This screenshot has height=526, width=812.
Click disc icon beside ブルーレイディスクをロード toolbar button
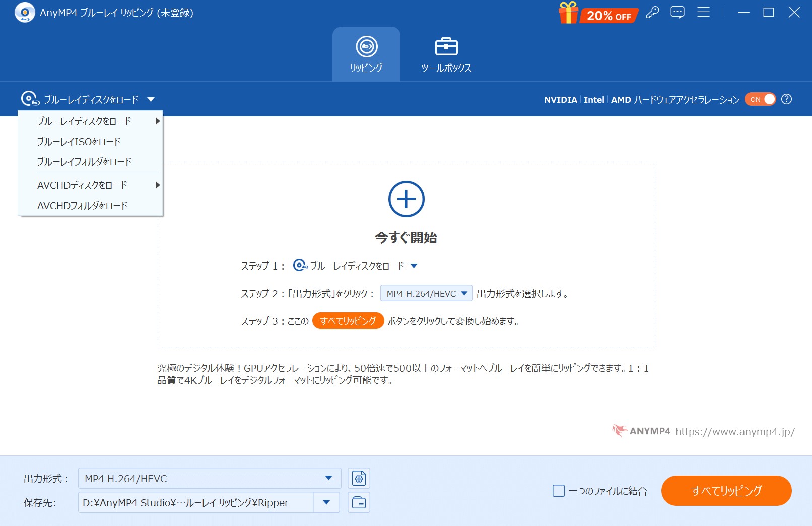click(30, 99)
